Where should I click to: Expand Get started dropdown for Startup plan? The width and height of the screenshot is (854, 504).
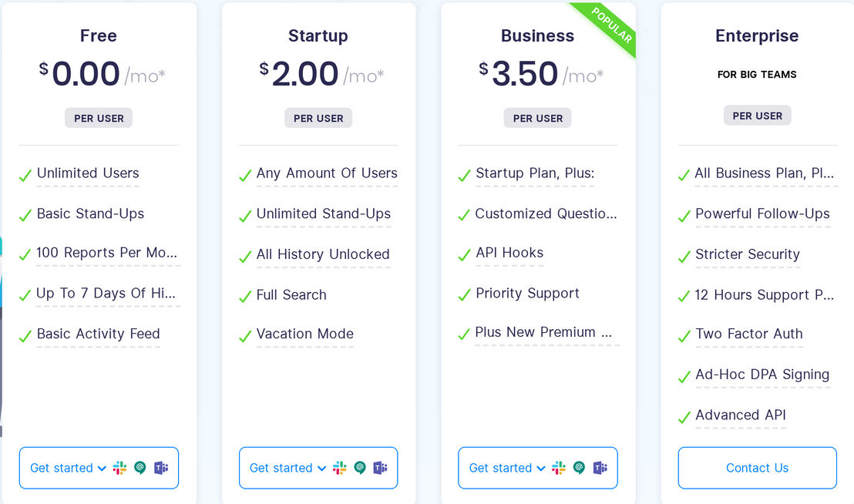point(287,468)
